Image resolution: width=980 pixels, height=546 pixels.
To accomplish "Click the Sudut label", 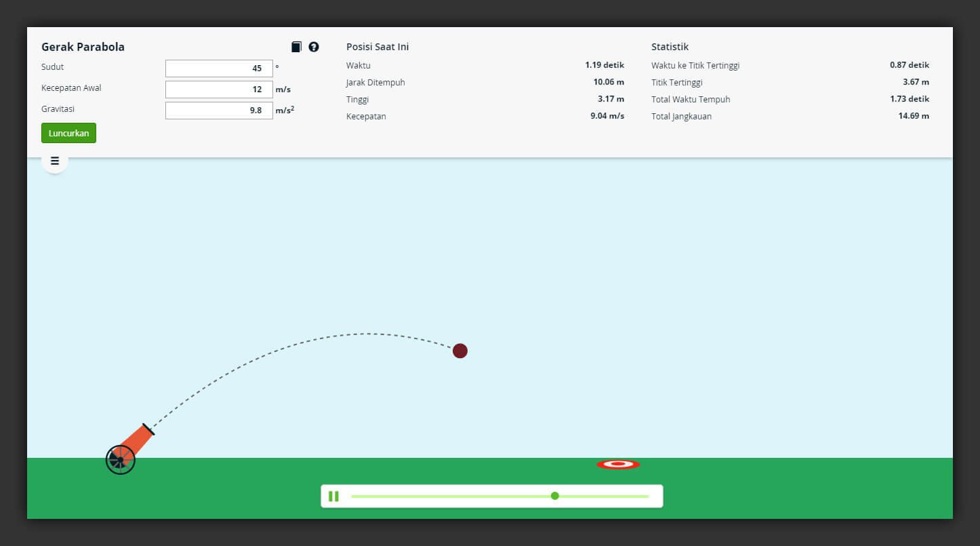I will (x=53, y=67).
